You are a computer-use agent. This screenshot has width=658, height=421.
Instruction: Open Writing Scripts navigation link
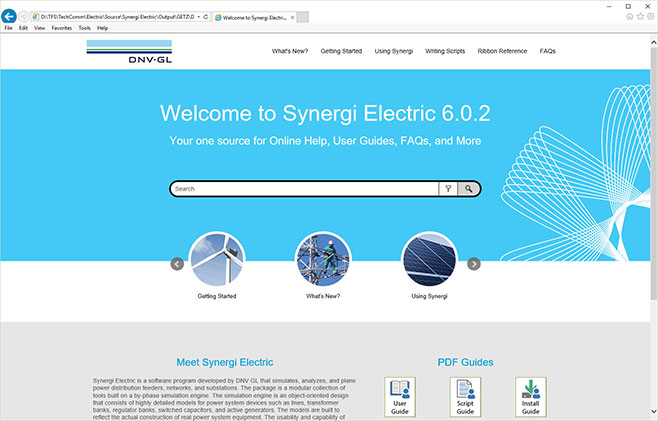click(445, 51)
